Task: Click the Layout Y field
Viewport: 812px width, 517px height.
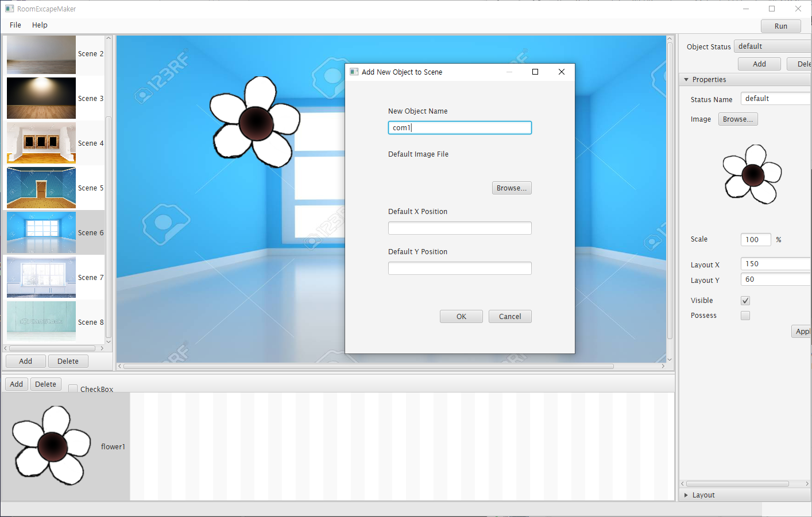Action: tap(775, 279)
